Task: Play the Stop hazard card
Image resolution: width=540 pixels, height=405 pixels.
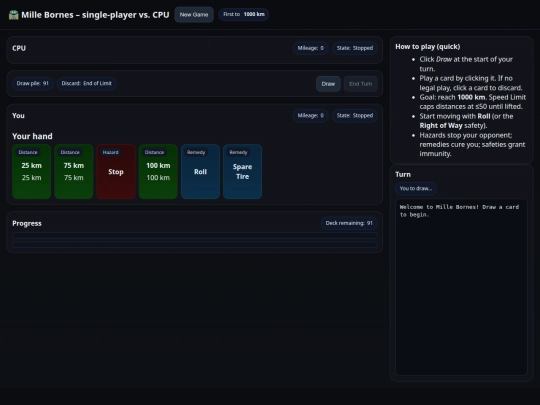Action: click(116, 172)
